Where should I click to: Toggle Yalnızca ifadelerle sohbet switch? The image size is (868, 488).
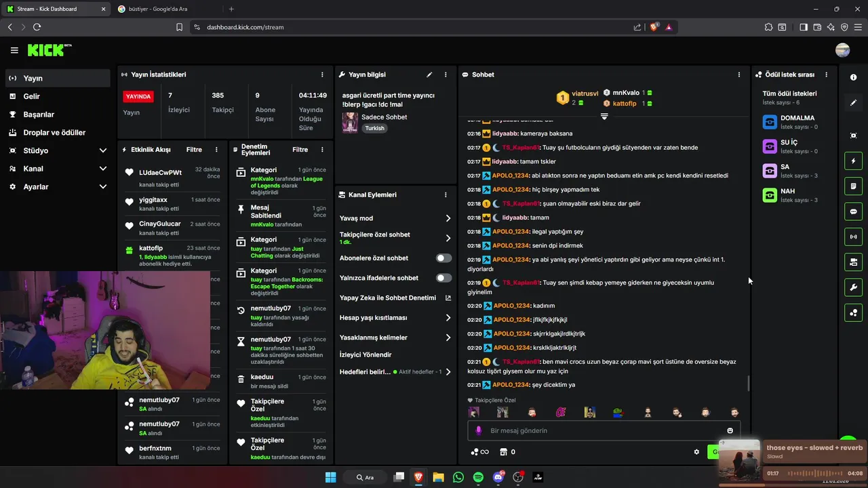[443, 278]
